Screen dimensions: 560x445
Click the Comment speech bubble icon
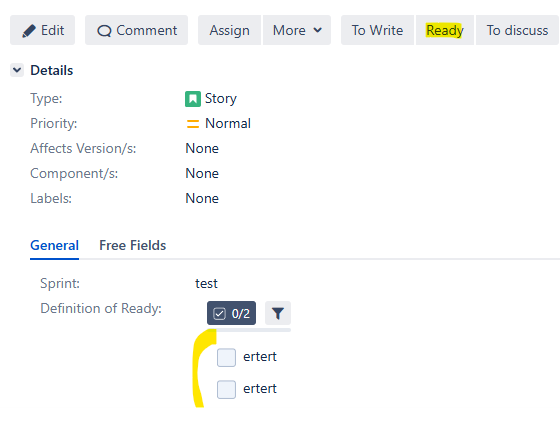click(x=104, y=31)
